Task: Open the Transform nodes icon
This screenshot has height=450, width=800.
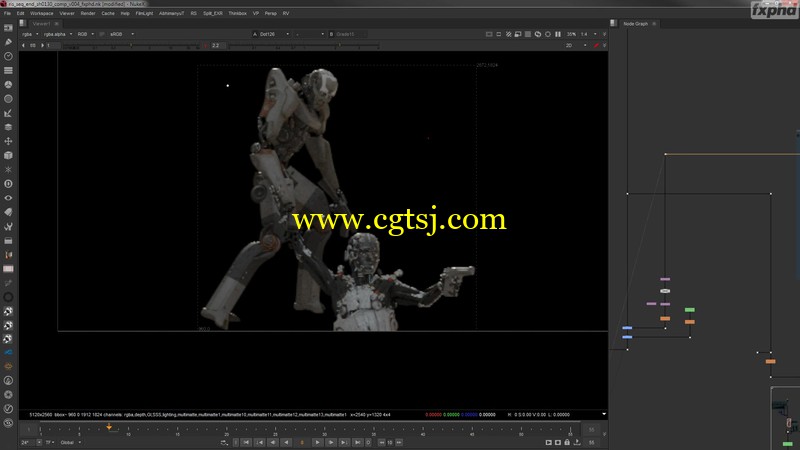Action: tap(8, 141)
